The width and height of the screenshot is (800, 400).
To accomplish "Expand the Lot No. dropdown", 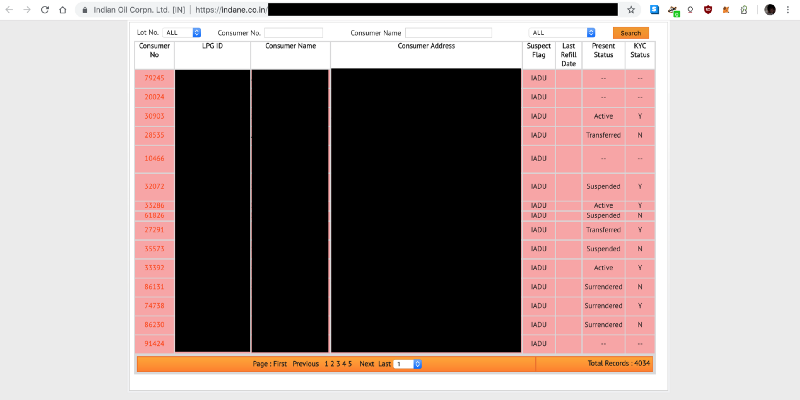I will tap(183, 33).
